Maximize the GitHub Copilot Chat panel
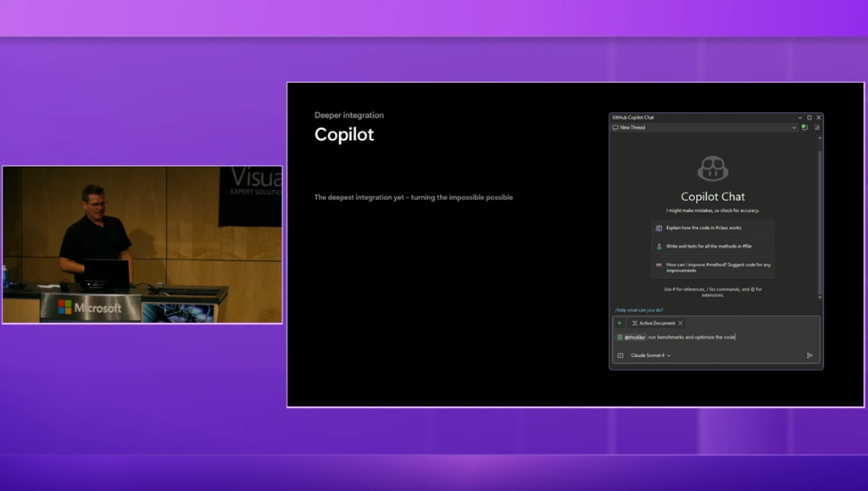868x491 pixels. [810, 117]
